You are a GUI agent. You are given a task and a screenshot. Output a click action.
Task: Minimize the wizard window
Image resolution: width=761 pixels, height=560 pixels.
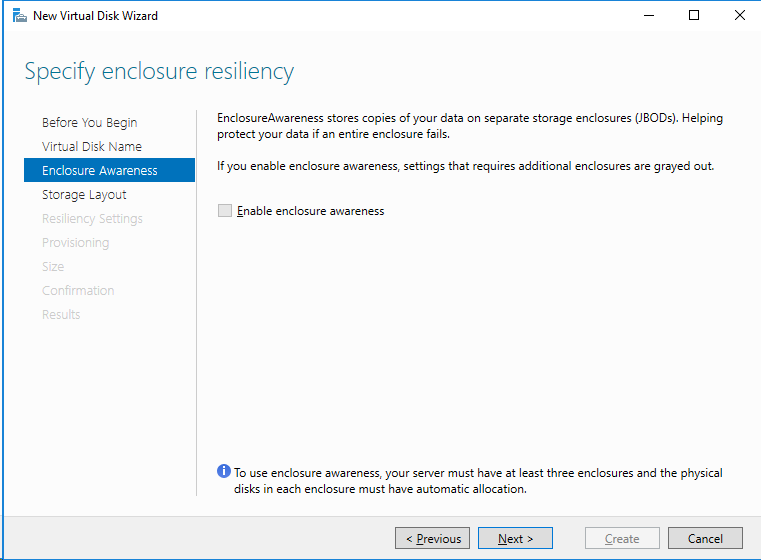[649, 16]
